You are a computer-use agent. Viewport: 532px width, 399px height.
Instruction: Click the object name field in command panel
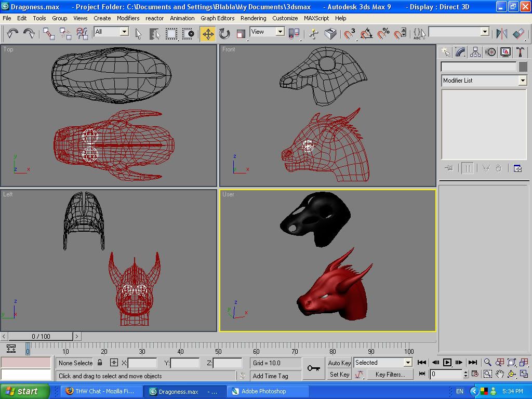pyautogui.click(x=478, y=66)
